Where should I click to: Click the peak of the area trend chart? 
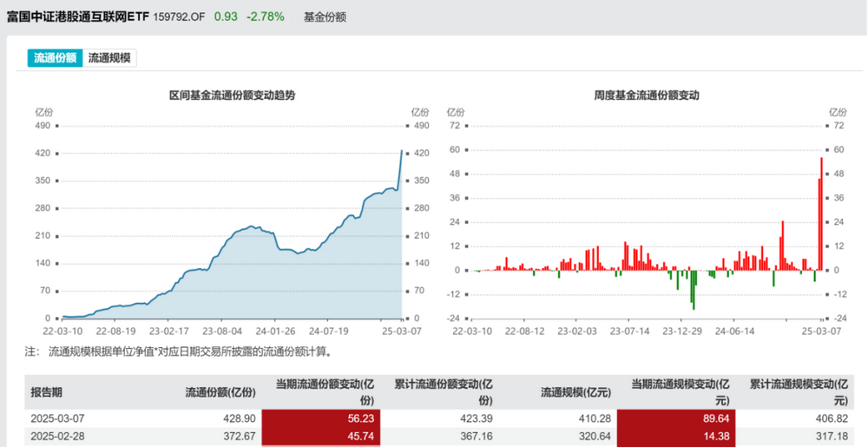click(x=401, y=151)
